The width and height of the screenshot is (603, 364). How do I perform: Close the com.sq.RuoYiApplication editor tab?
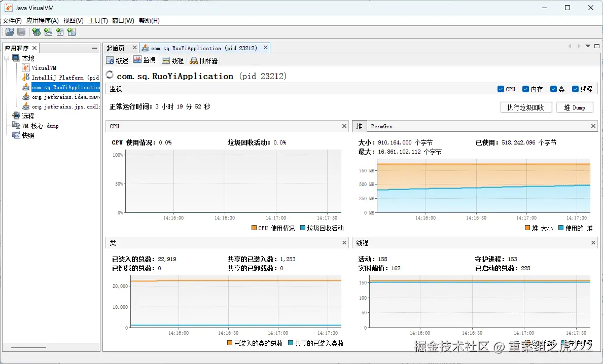pyautogui.click(x=265, y=47)
